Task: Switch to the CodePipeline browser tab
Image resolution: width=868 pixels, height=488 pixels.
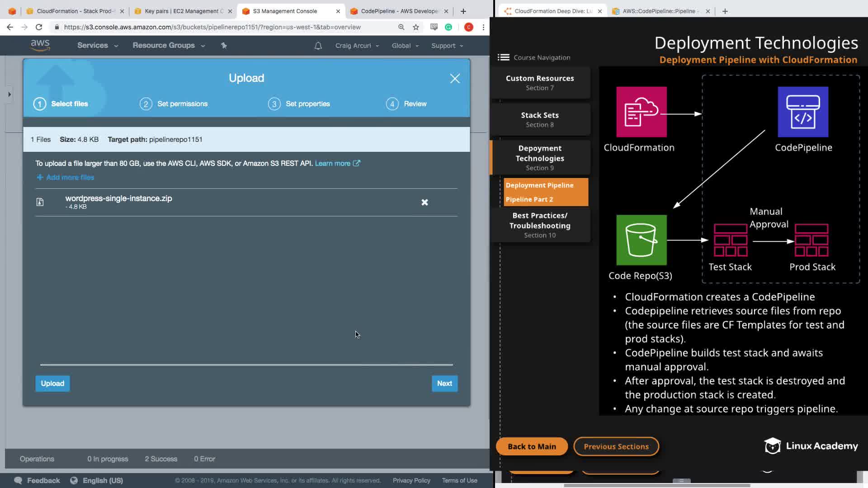Action: [399, 11]
